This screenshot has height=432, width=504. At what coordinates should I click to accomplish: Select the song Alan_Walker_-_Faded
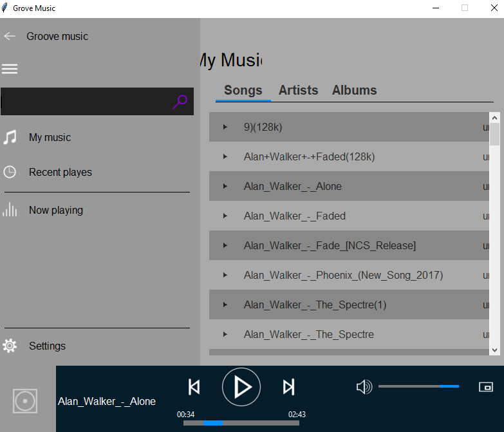click(349, 216)
